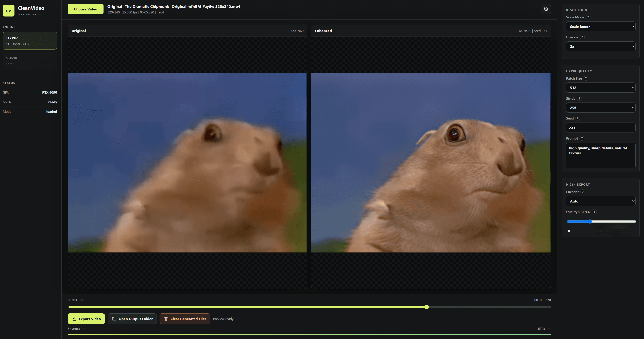Screen dimensions: 644x339
Task: Click the refresh icon beside the video title
Action: (546, 9)
